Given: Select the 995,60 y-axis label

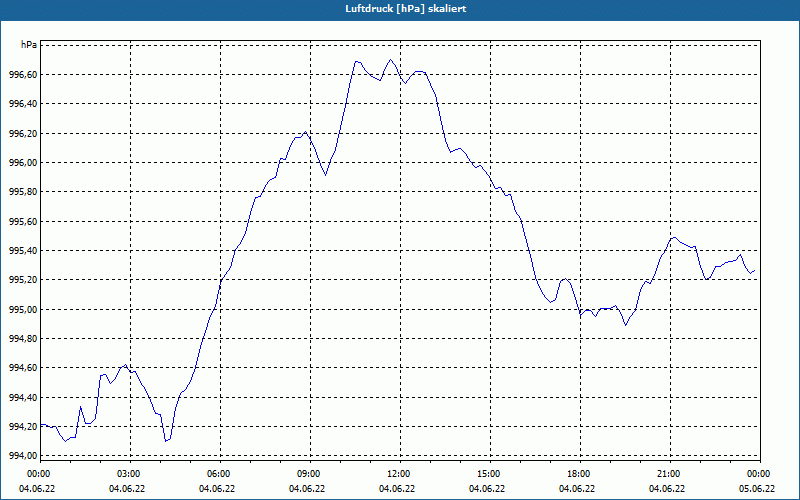Looking at the screenshot, I should coord(23,221).
